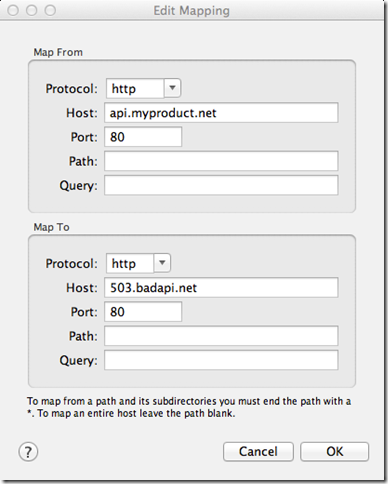Select the Map From protocol http combo box

coord(143,88)
